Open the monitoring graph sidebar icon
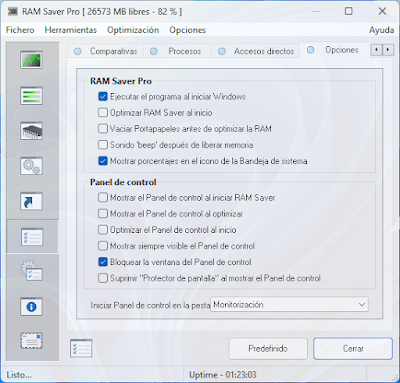 (x=31, y=60)
